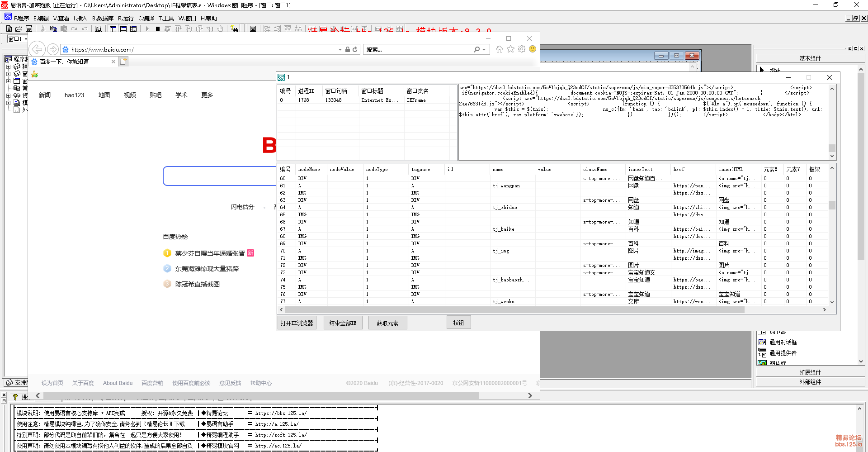868x452 pixels.
Task: Open the 地图 link on Baidu page
Action: coord(104,95)
